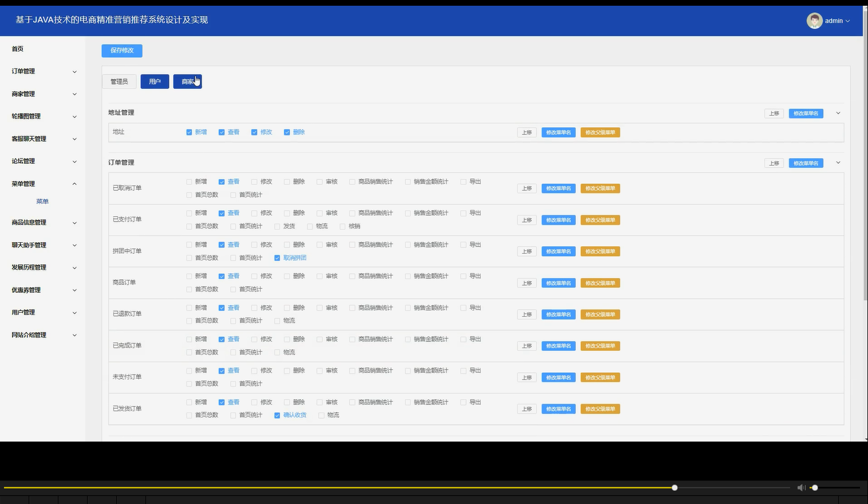
Task: Uncheck 确认收货 in the 已发货订单 row
Action: (x=277, y=415)
